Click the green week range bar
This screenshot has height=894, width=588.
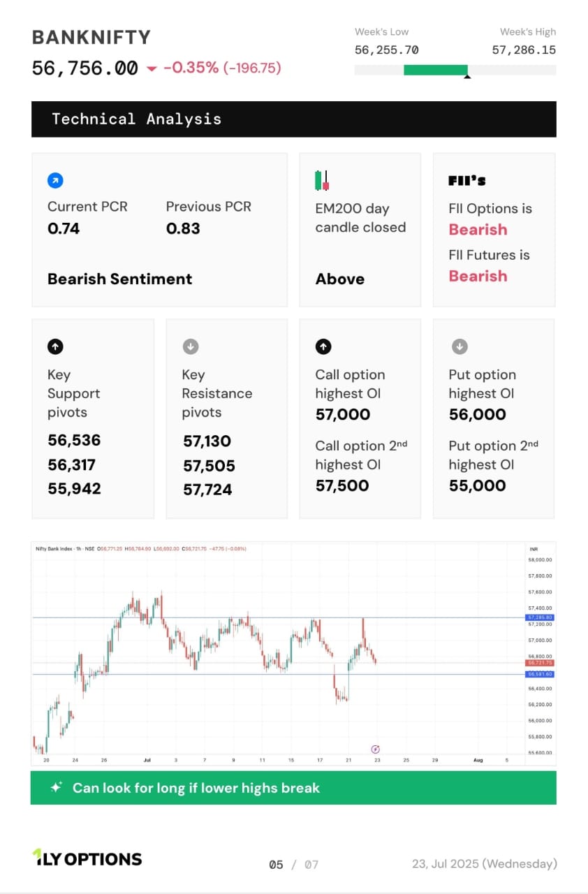point(436,70)
